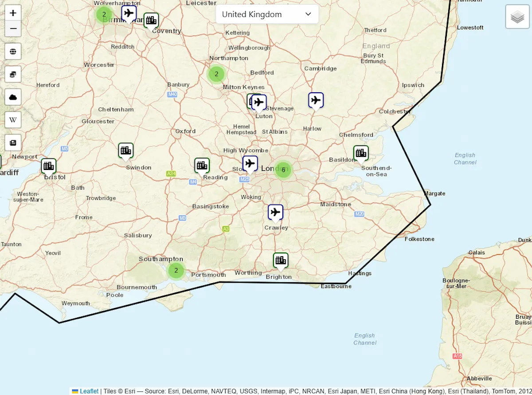The height and width of the screenshot is (395, 532).
Task: Click the city marker at Southend-on-Sea
Action: 361,153
